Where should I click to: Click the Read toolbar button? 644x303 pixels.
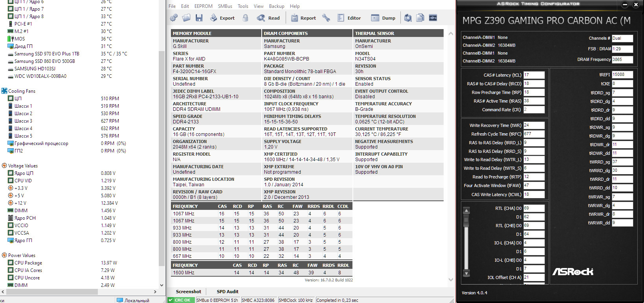coord(268,18)
